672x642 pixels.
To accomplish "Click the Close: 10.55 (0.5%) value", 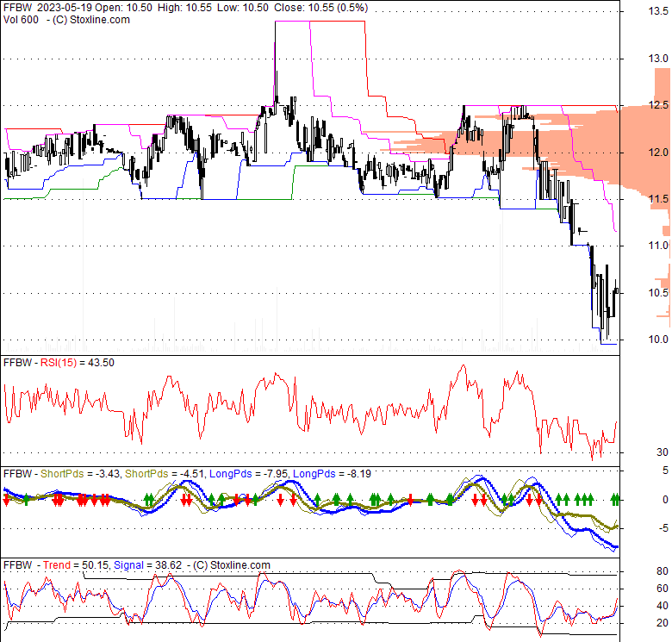I will pyautogui.click(x=320, y=8).
